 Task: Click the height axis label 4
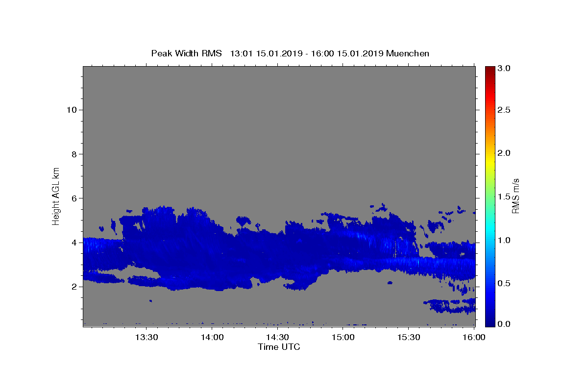pyautogui.click(x=74, y=243)
